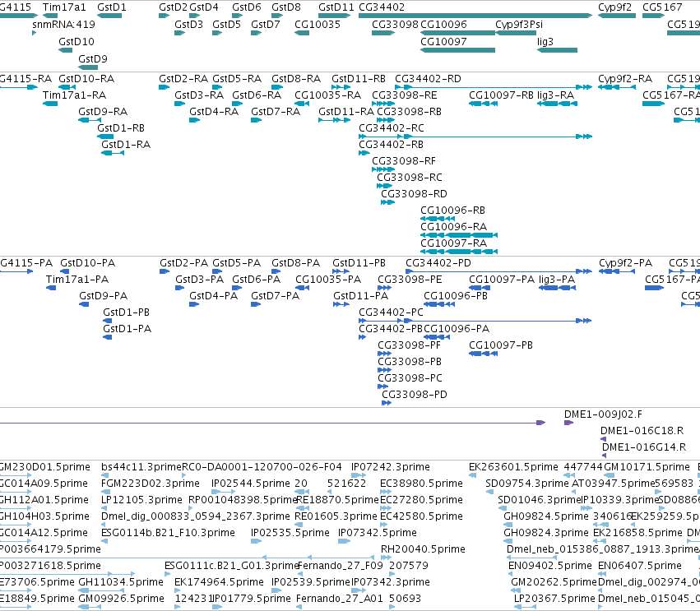Click the ESG0111c.B21_G01.3prime EST label
The height and width of the screenshot is (611, 700).
(x=232, y=566)
